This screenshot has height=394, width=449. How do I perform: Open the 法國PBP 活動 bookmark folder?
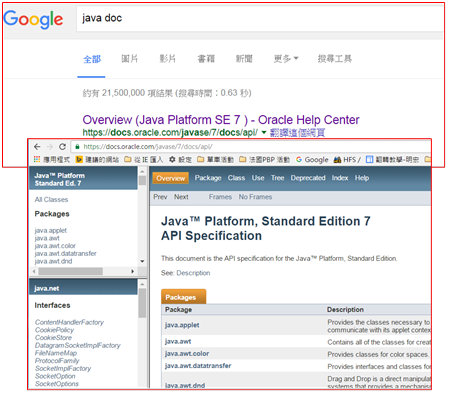[264, 160]
